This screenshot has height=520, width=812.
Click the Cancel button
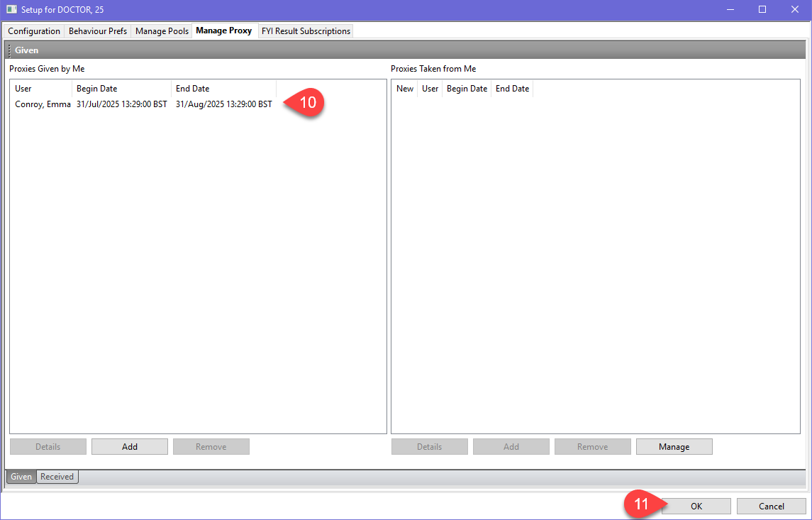coord(771,506)
